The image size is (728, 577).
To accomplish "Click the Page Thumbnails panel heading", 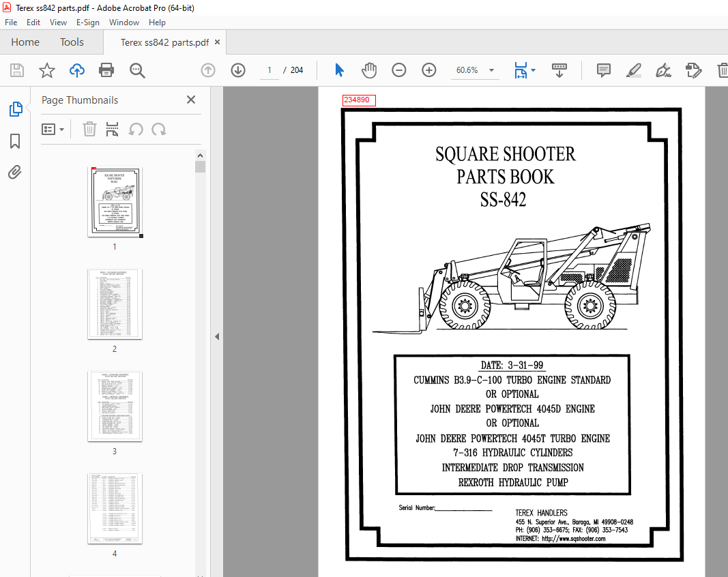I will [80, 100].
